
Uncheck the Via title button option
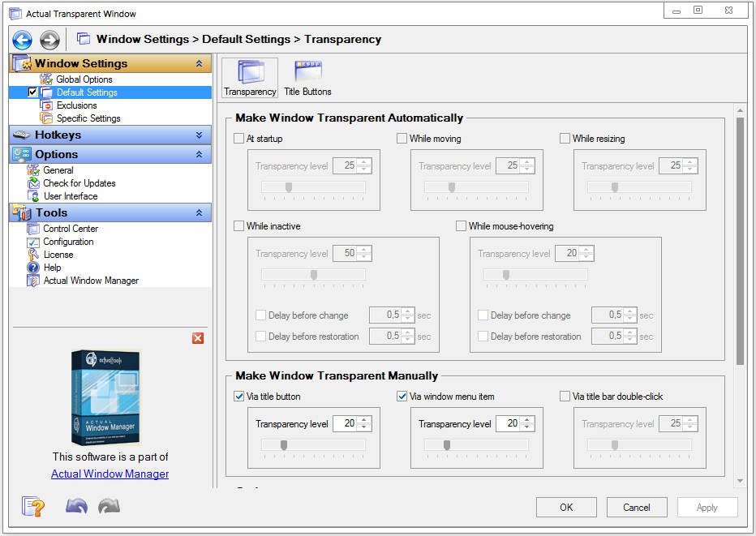(239, 397)
